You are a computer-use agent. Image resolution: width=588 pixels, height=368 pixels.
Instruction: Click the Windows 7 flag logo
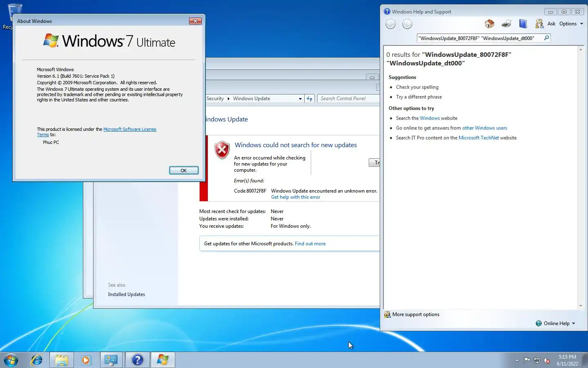pos(51,40)
